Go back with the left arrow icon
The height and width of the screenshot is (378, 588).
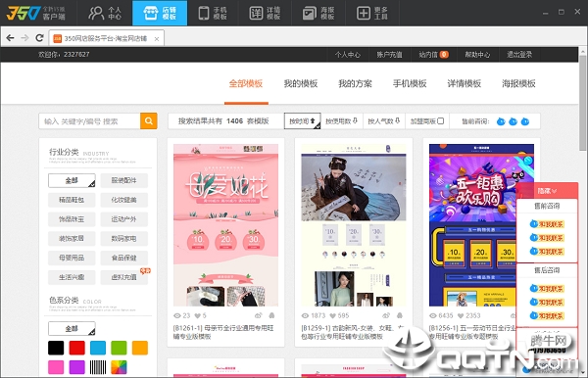(x=11, y=38)
